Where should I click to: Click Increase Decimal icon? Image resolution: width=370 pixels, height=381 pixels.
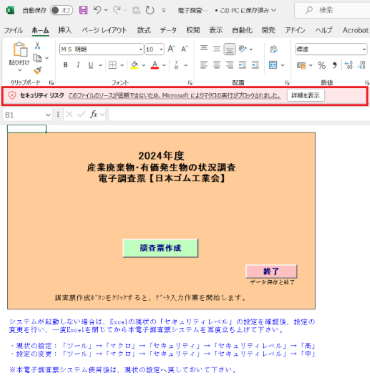click(349, 65)
